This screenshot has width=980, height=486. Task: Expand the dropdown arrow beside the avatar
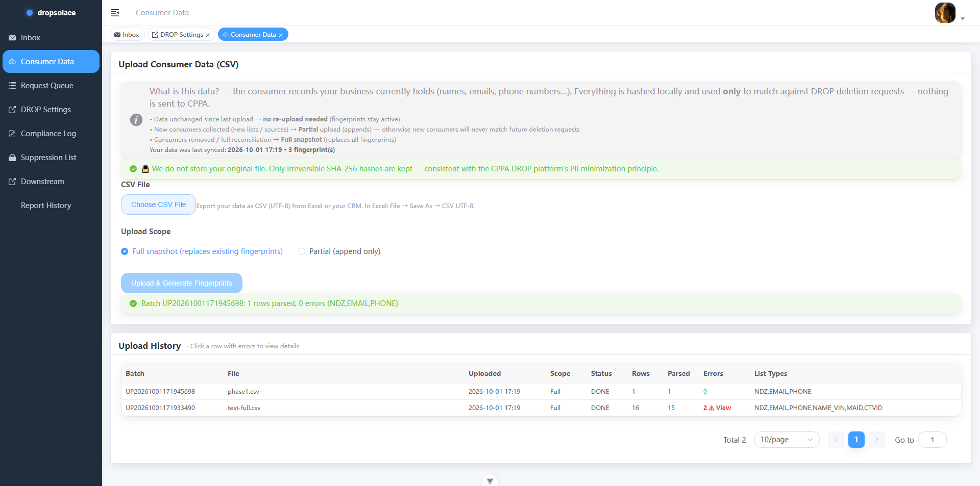click(x=963, y=18)
